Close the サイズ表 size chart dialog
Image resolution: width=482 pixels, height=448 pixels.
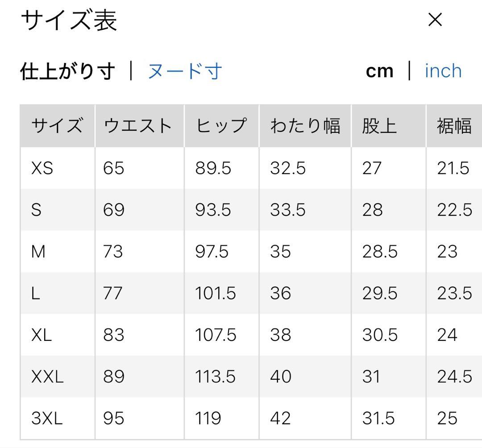(x=435, y=20)
